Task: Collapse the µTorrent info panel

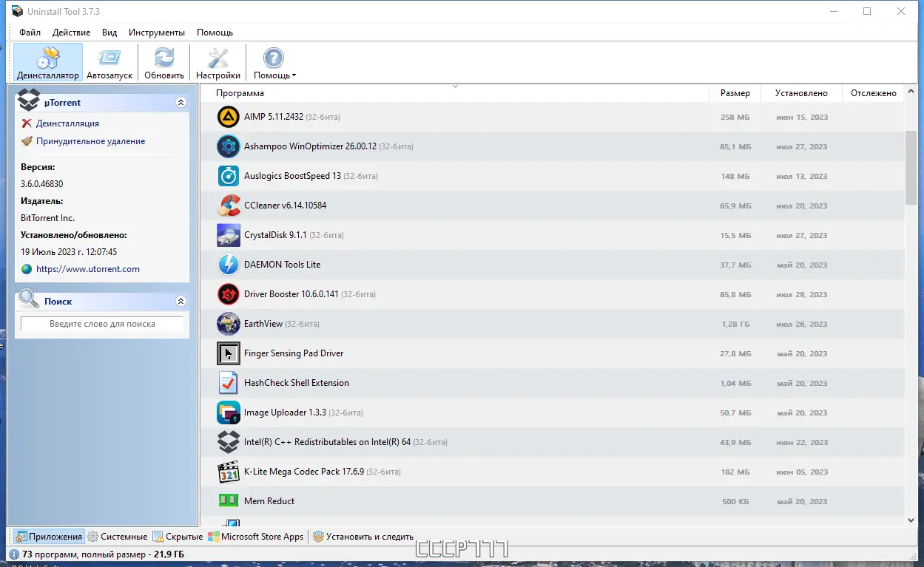Action: (181, 101)
